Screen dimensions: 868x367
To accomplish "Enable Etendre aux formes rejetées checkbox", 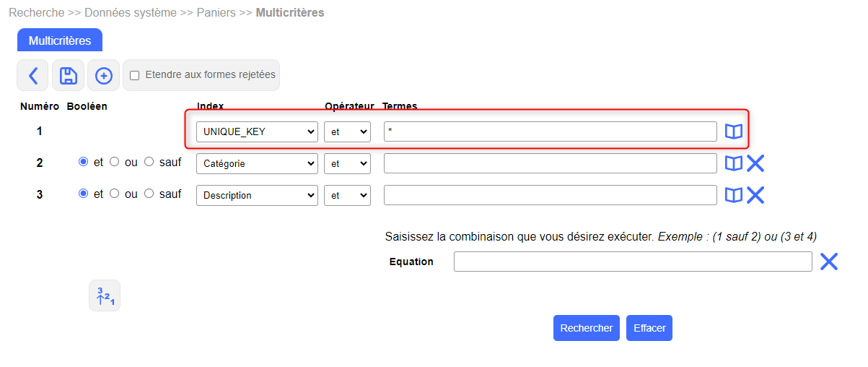I will [134, 75].
